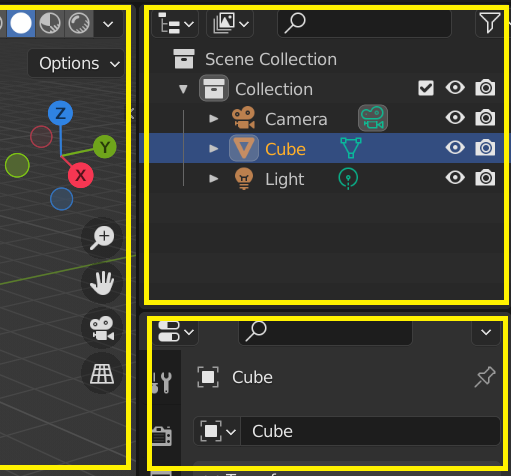
Task: Click the Cube object name field
Action: 370,431
